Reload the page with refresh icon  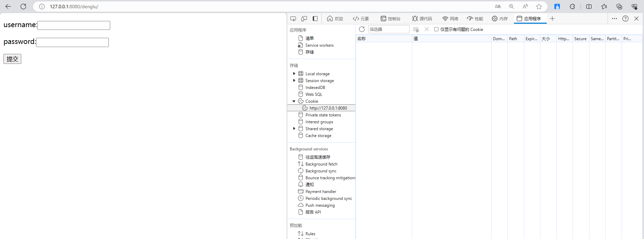pyautogui.click(x=23, y=7)
